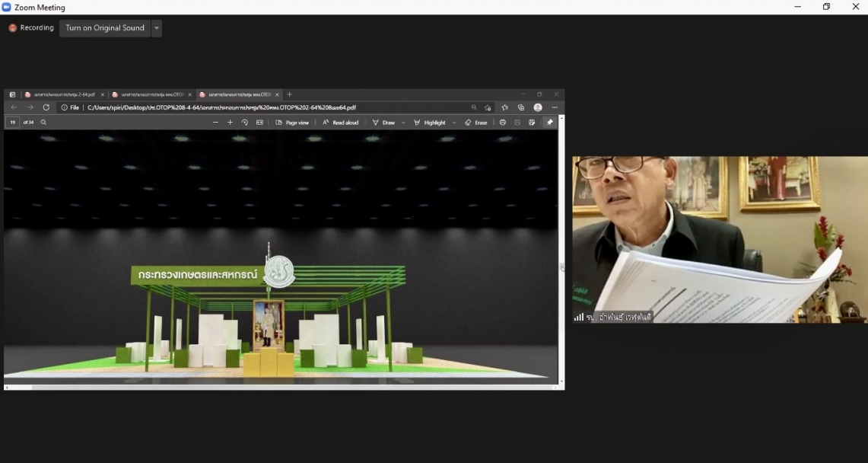Zoom in the PDF with plus
868x463 pixels.
click(x=230, y=123)
